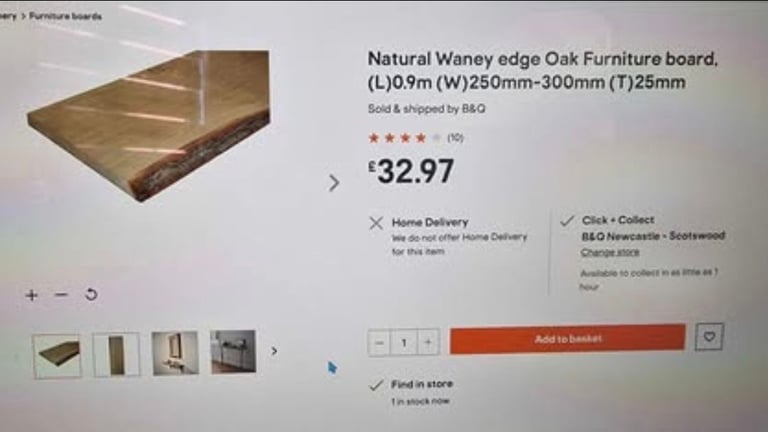
Task: Click the review count (10)
Action: point(455,138)
